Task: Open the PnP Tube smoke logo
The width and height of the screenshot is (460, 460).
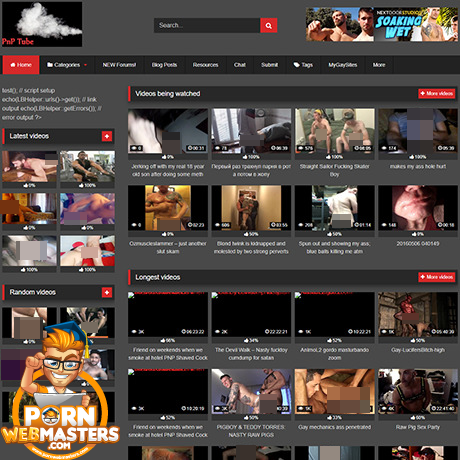Action: pos(42,24)
